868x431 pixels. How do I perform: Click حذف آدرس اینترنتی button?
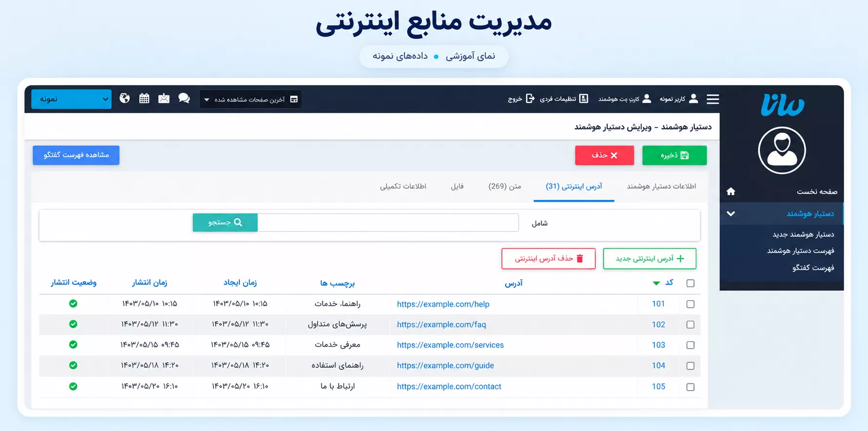click(549, 258)
